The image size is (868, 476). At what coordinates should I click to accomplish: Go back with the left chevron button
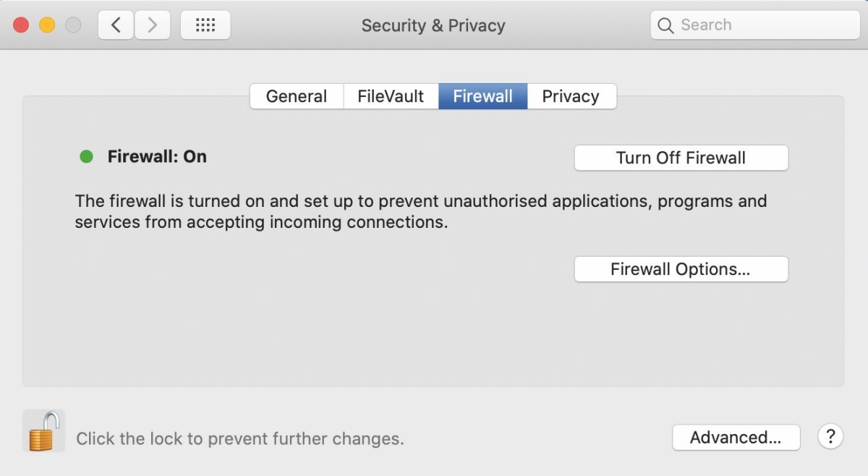click(x=116, y=25)
